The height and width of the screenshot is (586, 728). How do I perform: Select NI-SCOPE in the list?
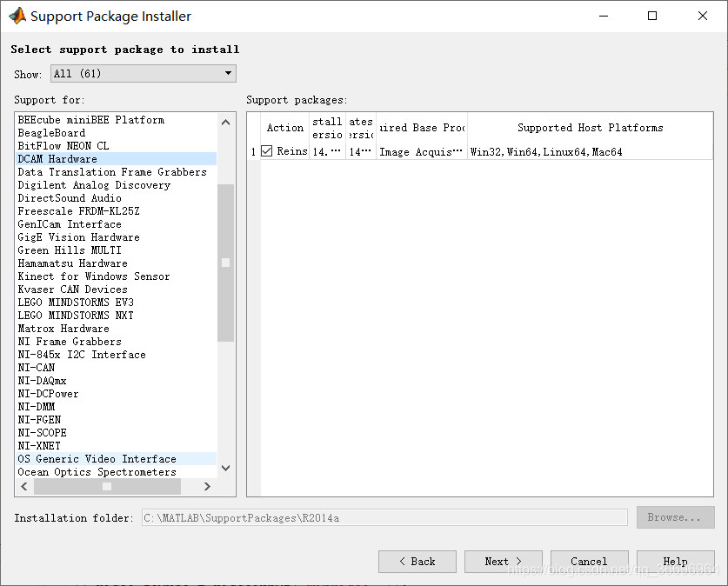click(x=116, y=432)
